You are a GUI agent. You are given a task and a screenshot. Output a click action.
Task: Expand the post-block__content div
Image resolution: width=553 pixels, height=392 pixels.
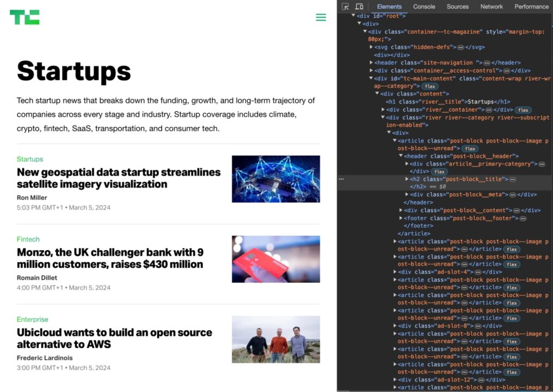401,210
